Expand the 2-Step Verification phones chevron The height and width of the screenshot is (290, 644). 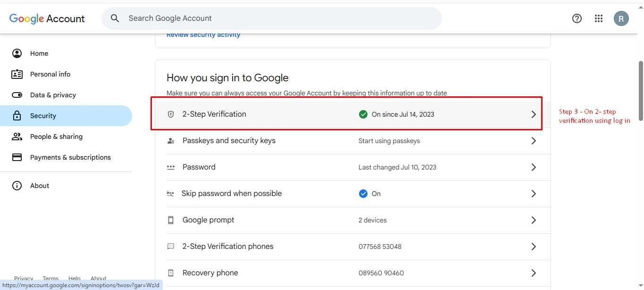tap(534, 247)
